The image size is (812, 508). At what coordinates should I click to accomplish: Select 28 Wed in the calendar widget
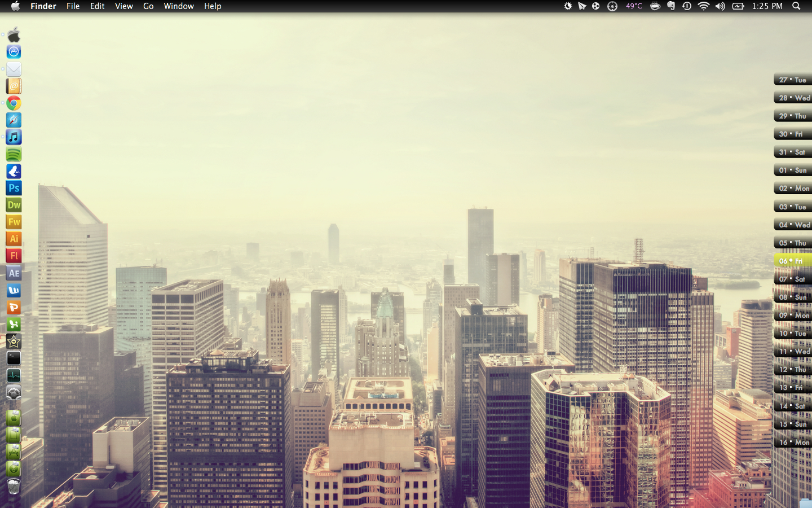793,98
